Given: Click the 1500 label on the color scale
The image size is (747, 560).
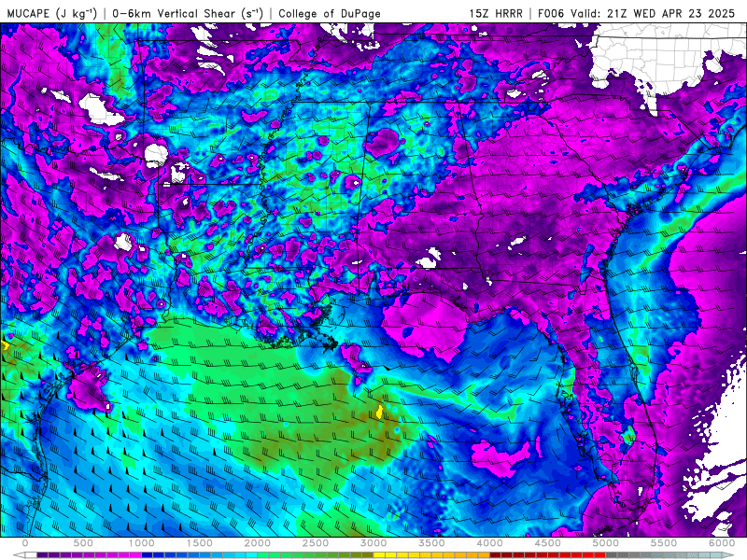Looking at the screenshot, I should [200, 543].
